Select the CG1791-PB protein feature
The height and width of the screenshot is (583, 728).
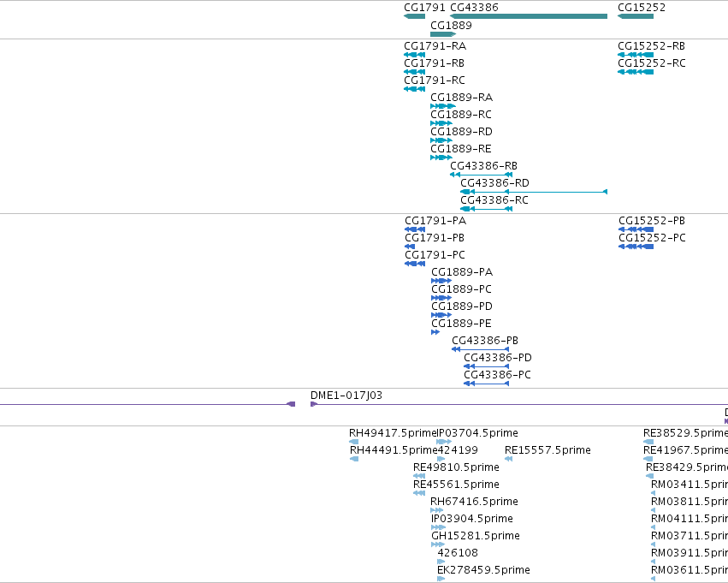pyautogui.click(x=410, y=247)
